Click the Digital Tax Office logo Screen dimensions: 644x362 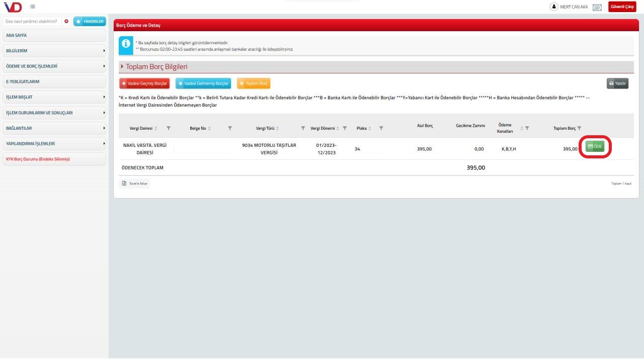13,7
